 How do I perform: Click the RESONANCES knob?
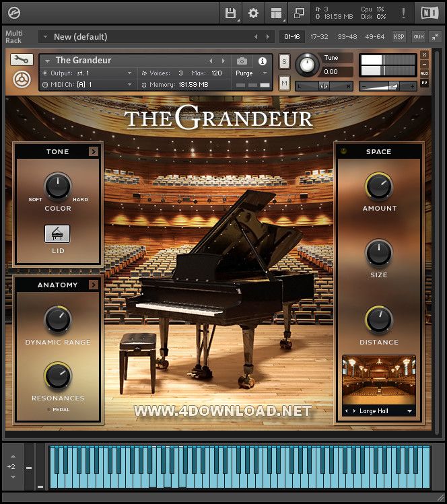pyautogui.click(x=58, y=375)
